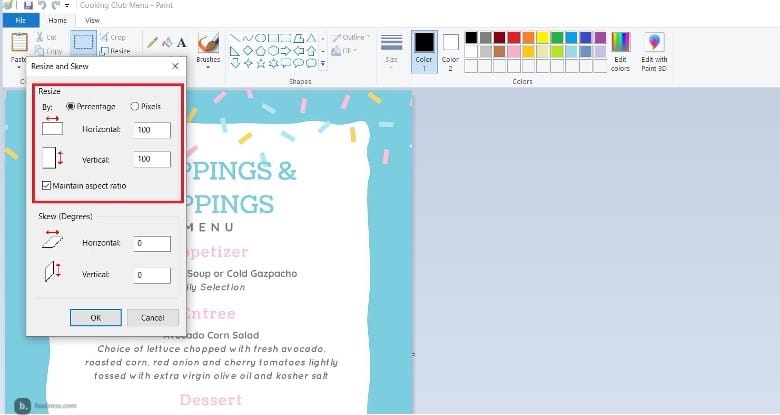Viewport: 780px width, 415px height.
Task: Cancel the Resize and Skew dialog
Action: (x=152, y=317)
